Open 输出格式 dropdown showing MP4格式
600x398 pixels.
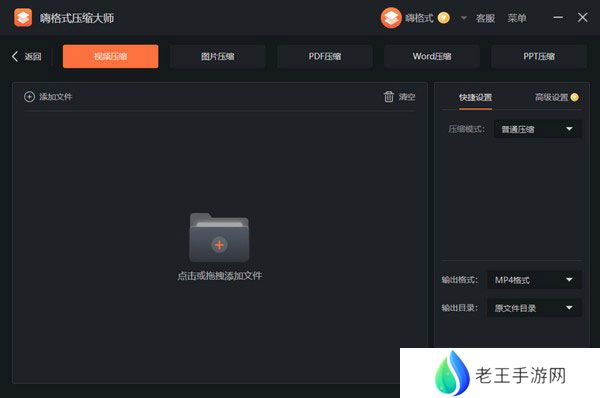[x=534, y=280]
